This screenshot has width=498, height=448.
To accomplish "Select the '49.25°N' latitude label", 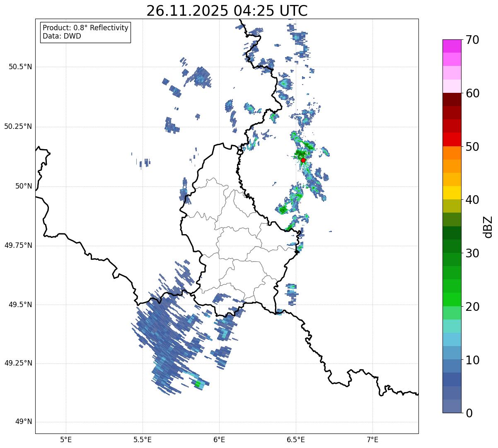I will (x=18, y=363).
